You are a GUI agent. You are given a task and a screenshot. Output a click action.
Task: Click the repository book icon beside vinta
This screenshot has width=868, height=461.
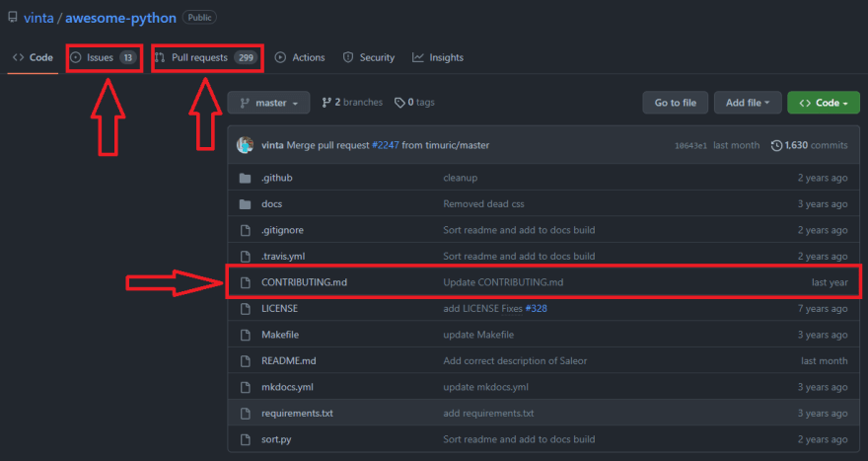pos(12,18)
